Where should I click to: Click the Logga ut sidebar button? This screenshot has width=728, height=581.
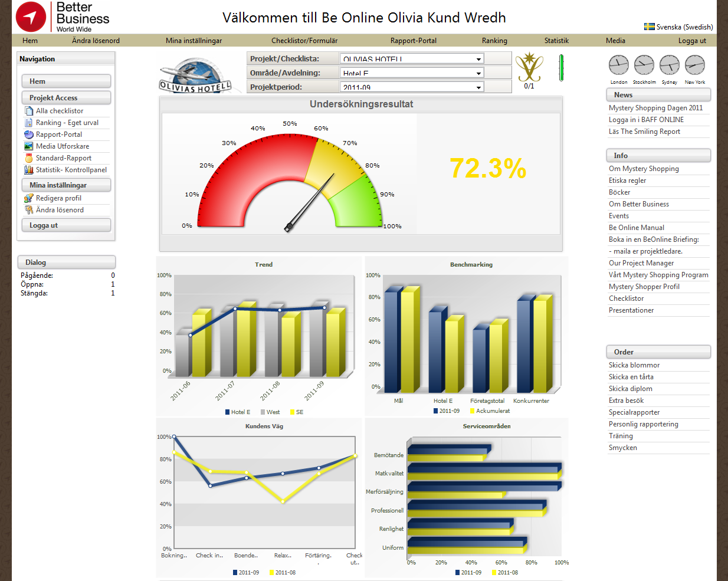(66, 225)
